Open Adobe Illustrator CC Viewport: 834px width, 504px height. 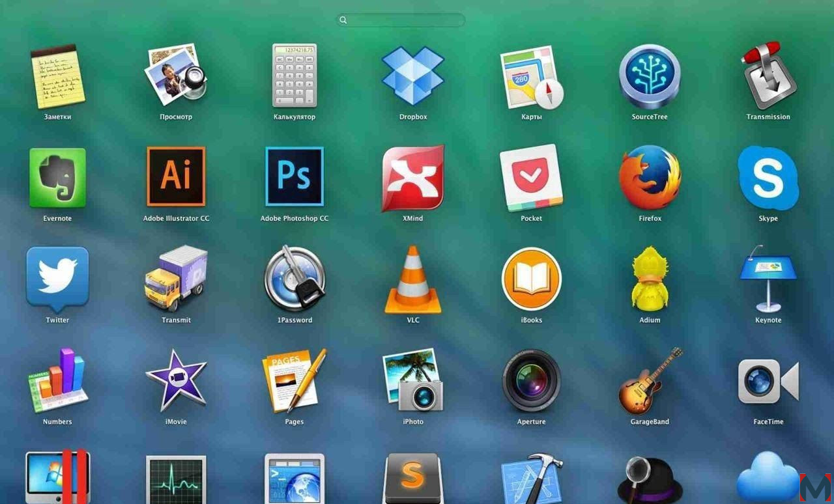tap(176, 176)
